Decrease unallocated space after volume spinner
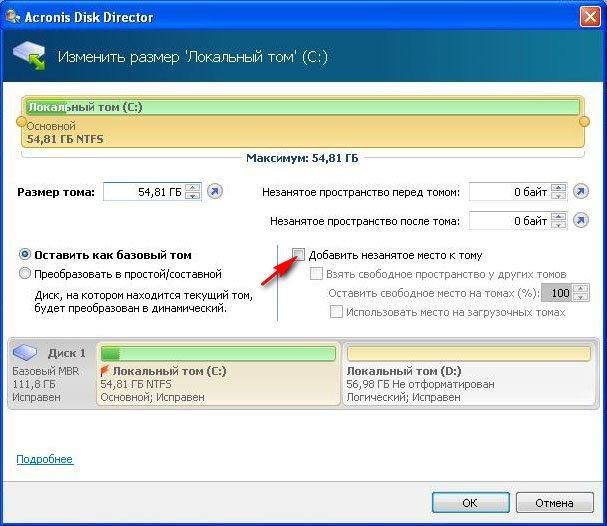Image resolution: width=607 pixels, height=526 pixels. pyautogui.click(x=558, y=225)
